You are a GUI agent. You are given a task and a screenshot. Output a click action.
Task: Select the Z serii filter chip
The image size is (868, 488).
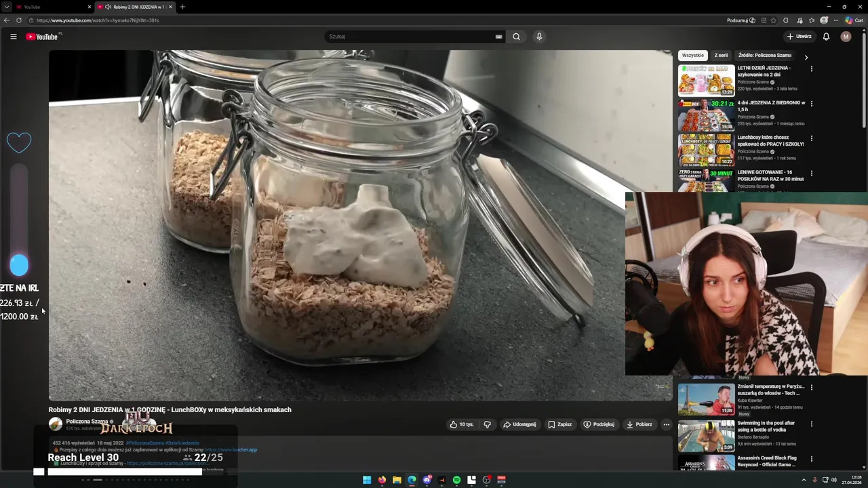click(721, 56)
